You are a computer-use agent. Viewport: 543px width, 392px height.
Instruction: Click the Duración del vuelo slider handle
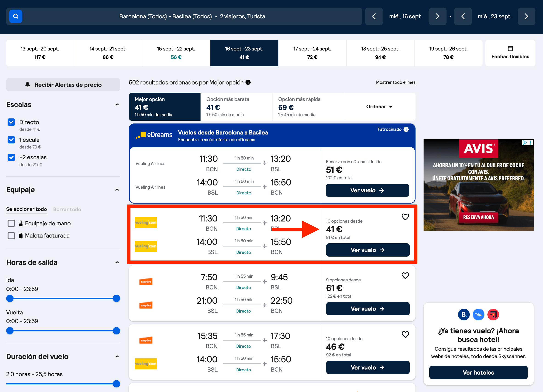click(116, 384)
